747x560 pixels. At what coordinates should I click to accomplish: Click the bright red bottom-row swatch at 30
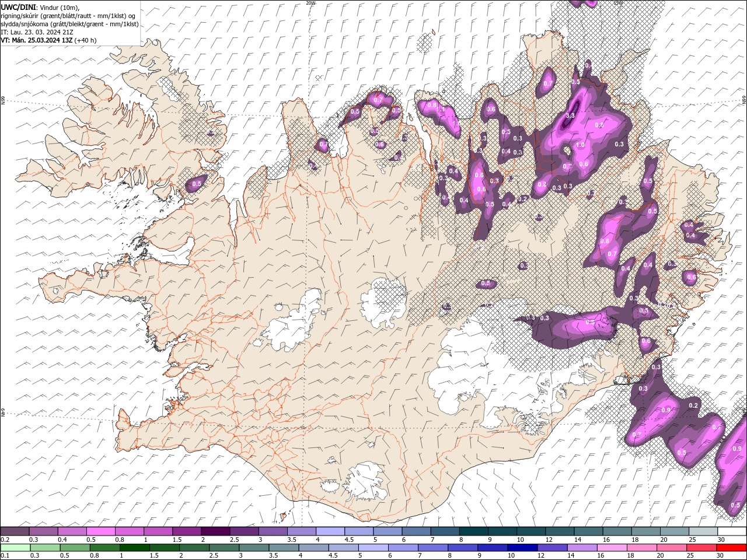pos(731,548)
